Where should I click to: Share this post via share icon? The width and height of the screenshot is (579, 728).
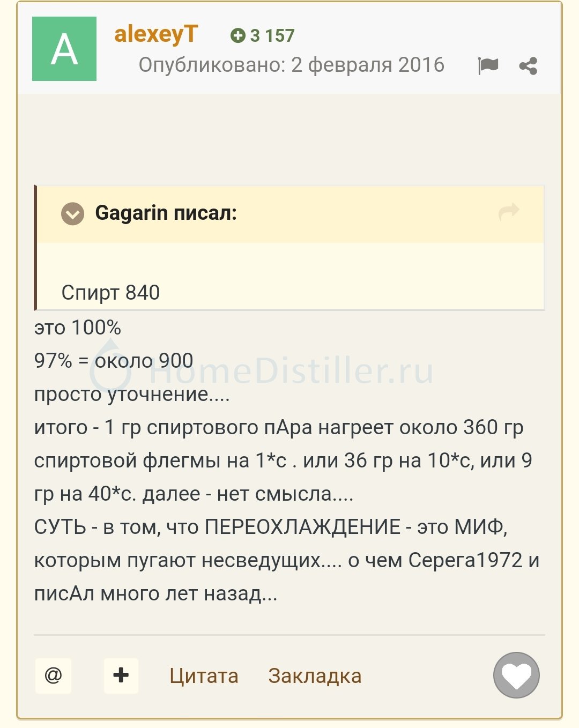pos(528,65)
